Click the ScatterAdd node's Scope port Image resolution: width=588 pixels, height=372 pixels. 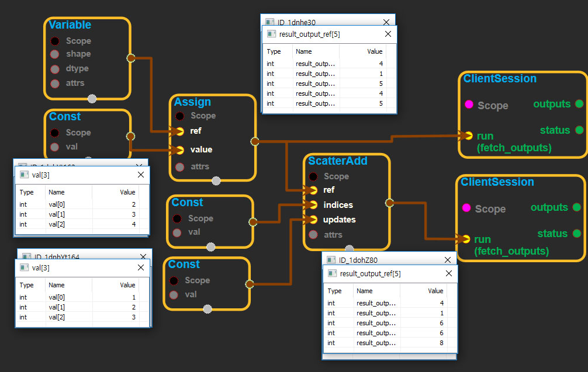313,176
